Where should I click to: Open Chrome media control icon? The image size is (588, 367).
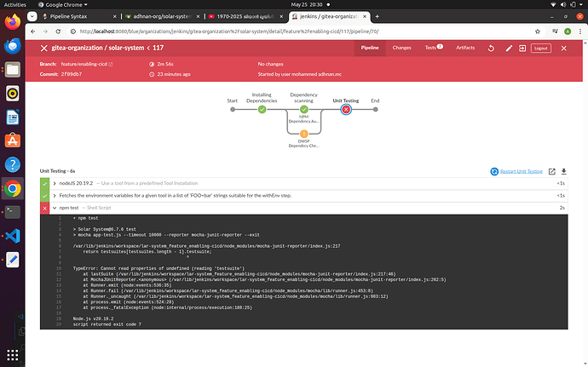(555, 32)
